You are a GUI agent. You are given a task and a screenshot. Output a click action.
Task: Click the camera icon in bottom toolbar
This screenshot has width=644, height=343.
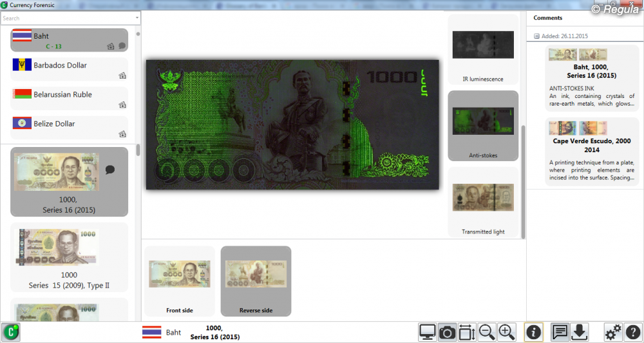tap(447, 332)
